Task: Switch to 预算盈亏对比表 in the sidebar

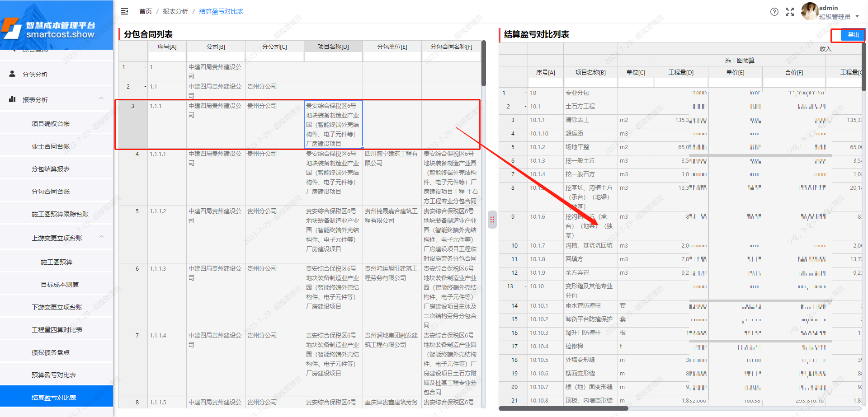Action: [57, 375]
